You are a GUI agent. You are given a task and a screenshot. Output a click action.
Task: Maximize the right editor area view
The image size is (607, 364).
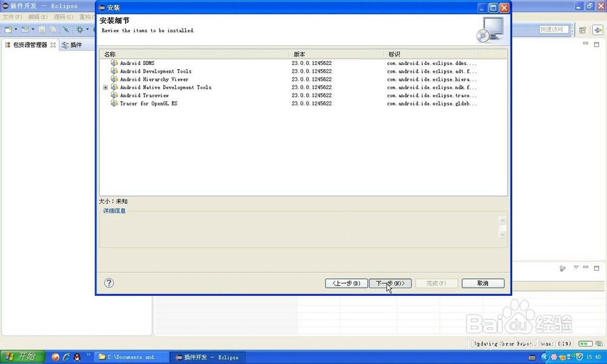597,44
